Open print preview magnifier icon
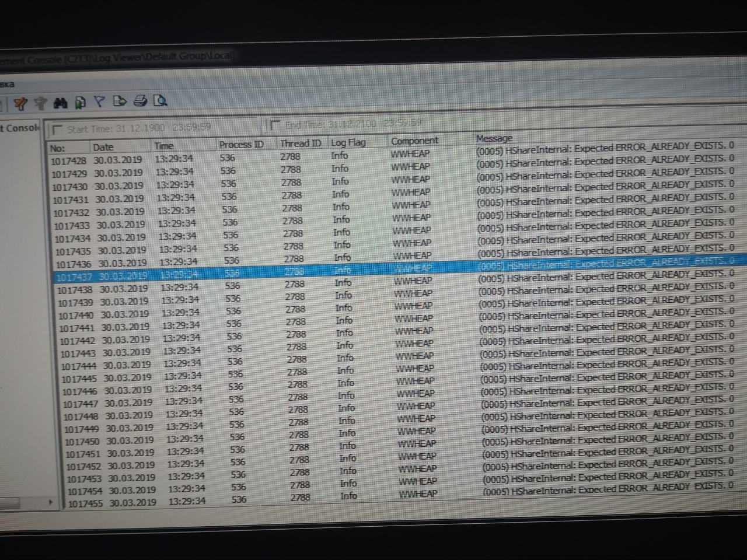Screen dimensions: 747x560 tap(160, 101)
